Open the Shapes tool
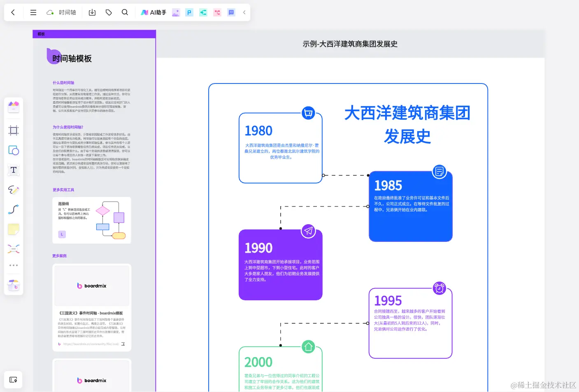 pos(14,151)
